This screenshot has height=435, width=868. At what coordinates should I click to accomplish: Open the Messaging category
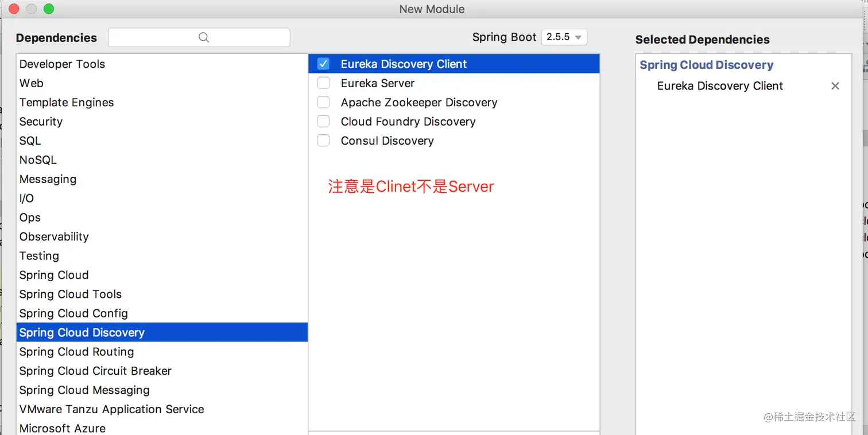pyautogui.click(x=162, y=179)
